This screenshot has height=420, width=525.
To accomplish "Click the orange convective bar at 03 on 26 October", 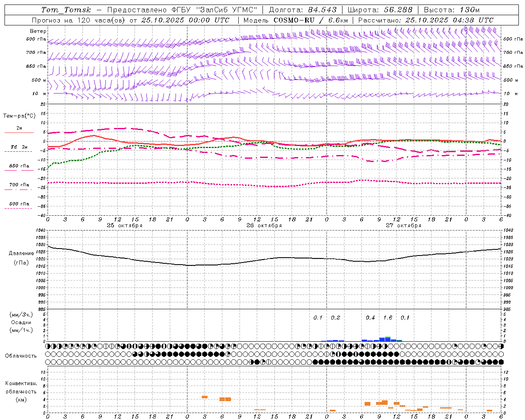I will pos(205,397).
